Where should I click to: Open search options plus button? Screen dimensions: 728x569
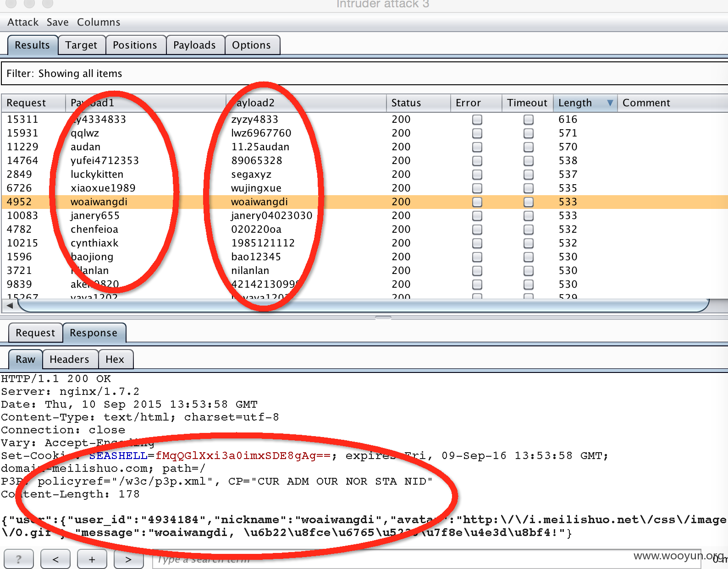[92, 559]
